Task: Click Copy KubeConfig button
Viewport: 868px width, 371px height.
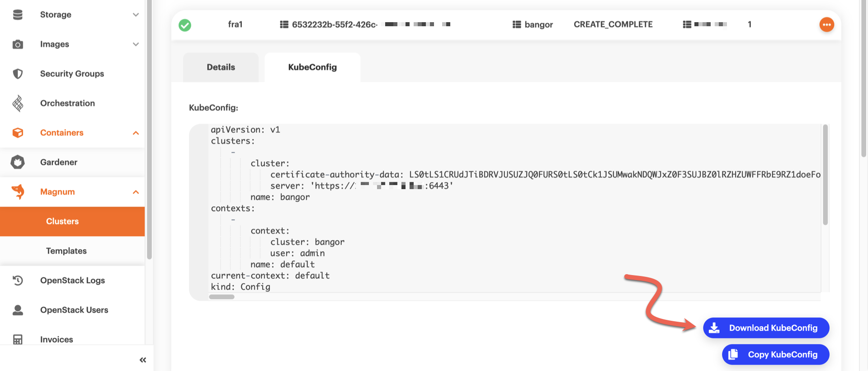Action: 775,355
